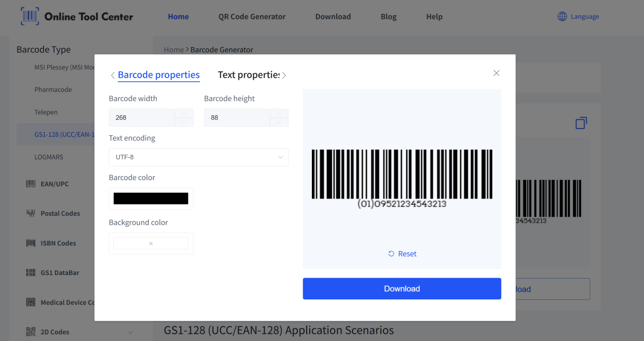
Task: Click the ISBN Codes category icon
Action: pos(31,243)
